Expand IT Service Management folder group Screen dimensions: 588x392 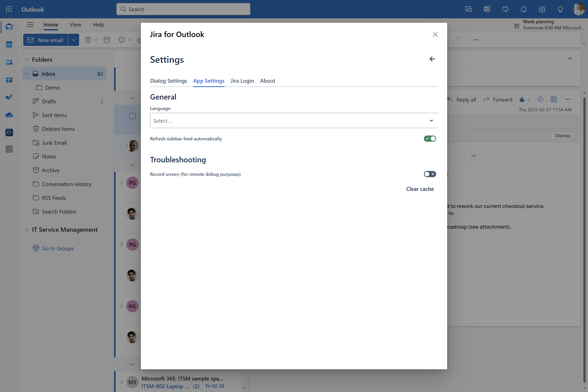pos(27,229)
